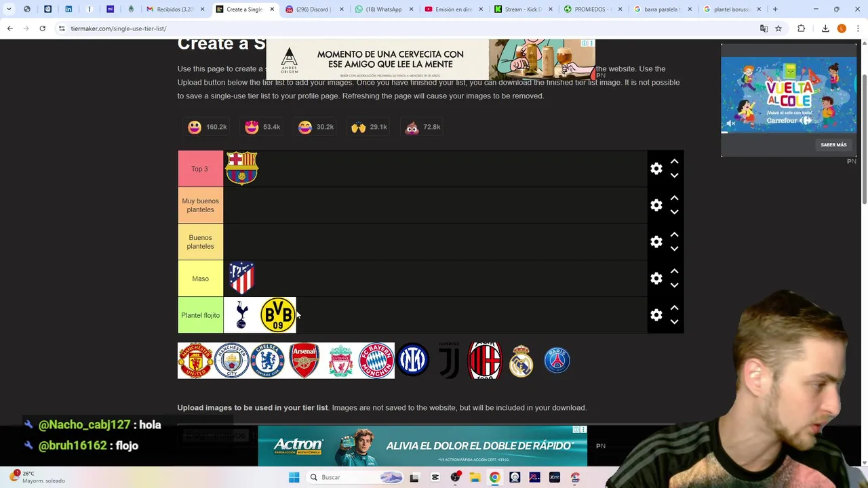The image size is (868, 488).
Task: Open a new browser tab
Action: (775, 9)
